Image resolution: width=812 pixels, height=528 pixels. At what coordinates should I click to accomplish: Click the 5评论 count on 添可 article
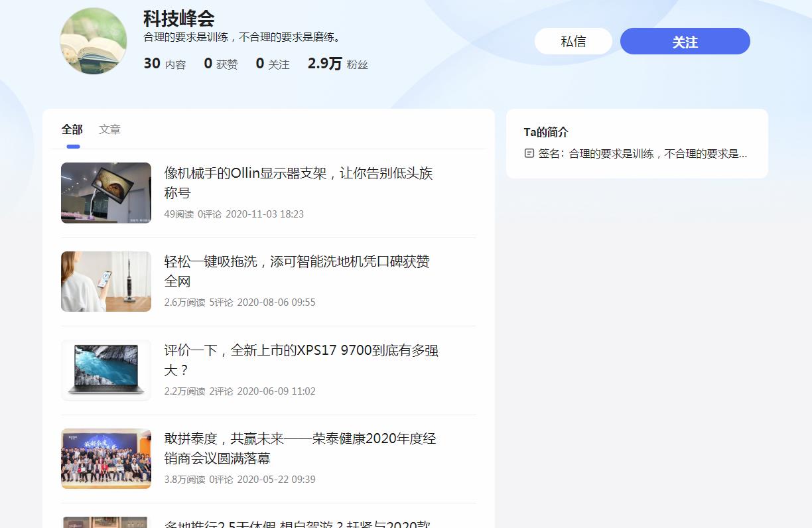click(221, 302)
